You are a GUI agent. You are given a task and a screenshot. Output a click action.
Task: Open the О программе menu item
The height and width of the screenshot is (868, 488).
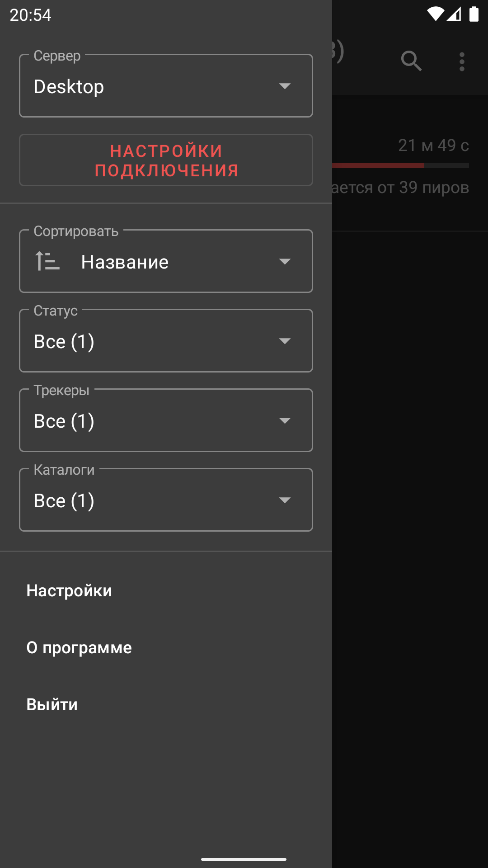(x=79, y=647)
